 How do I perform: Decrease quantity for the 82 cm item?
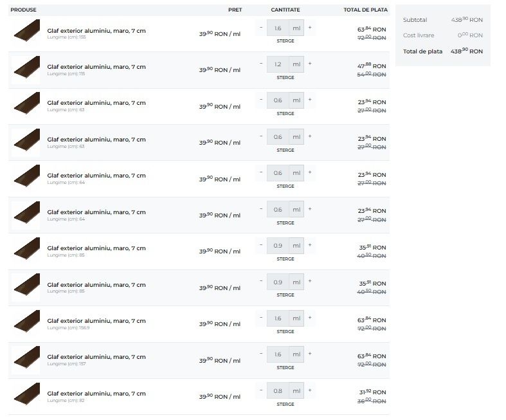pos(261,390)
